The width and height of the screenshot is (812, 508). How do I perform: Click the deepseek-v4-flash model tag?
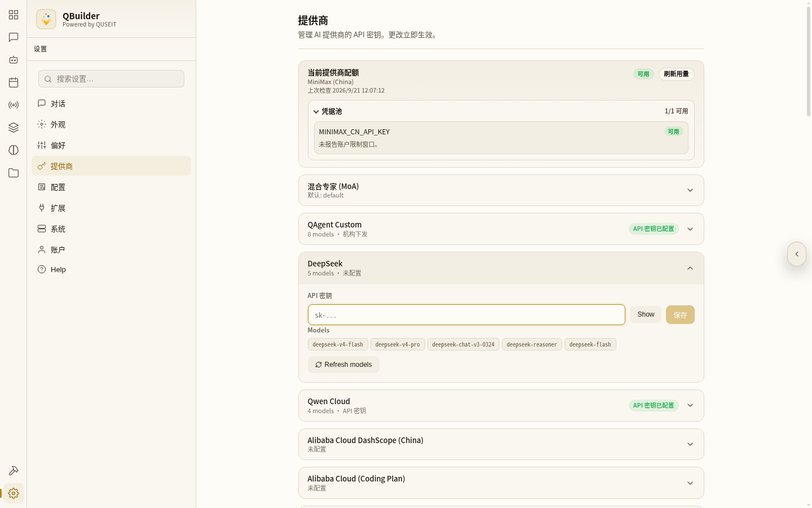pos(338,344)
